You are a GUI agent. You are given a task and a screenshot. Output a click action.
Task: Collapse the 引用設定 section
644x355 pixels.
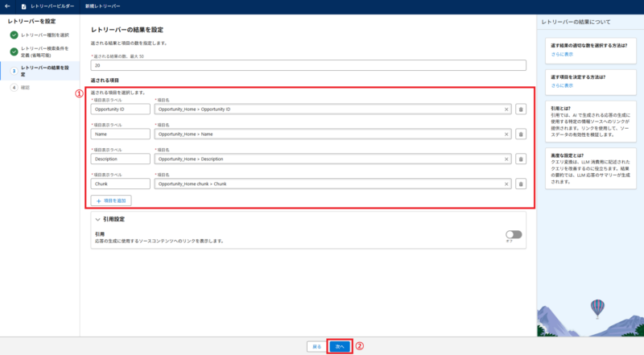click(x=97, y=219)
